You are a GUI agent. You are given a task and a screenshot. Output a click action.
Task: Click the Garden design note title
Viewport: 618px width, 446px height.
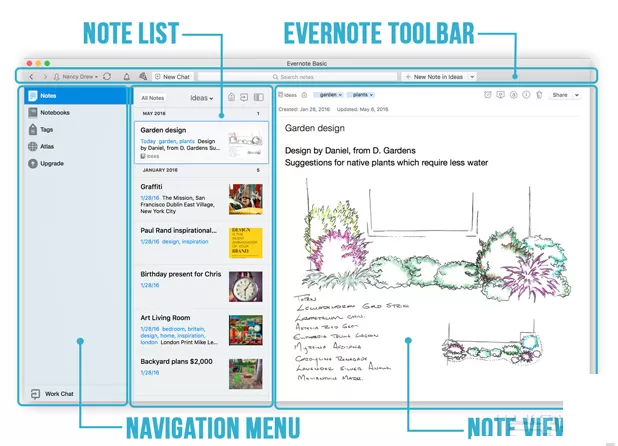[315, 128]
